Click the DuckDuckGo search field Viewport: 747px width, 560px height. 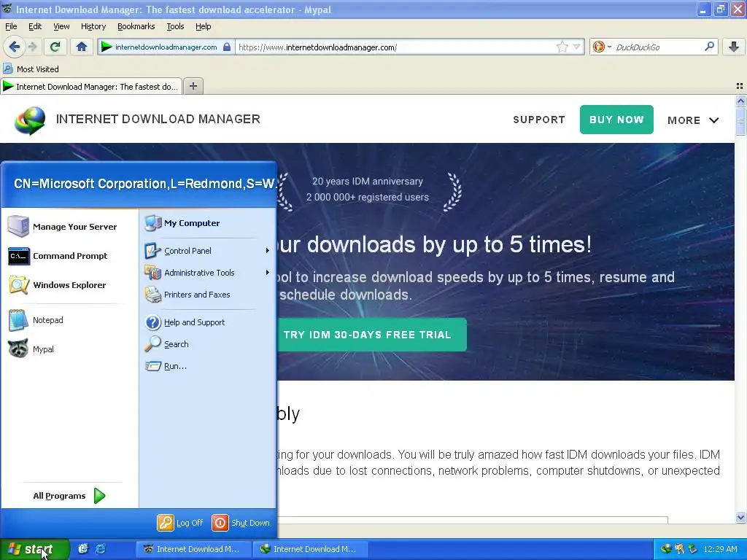click(x=659, y=47)
